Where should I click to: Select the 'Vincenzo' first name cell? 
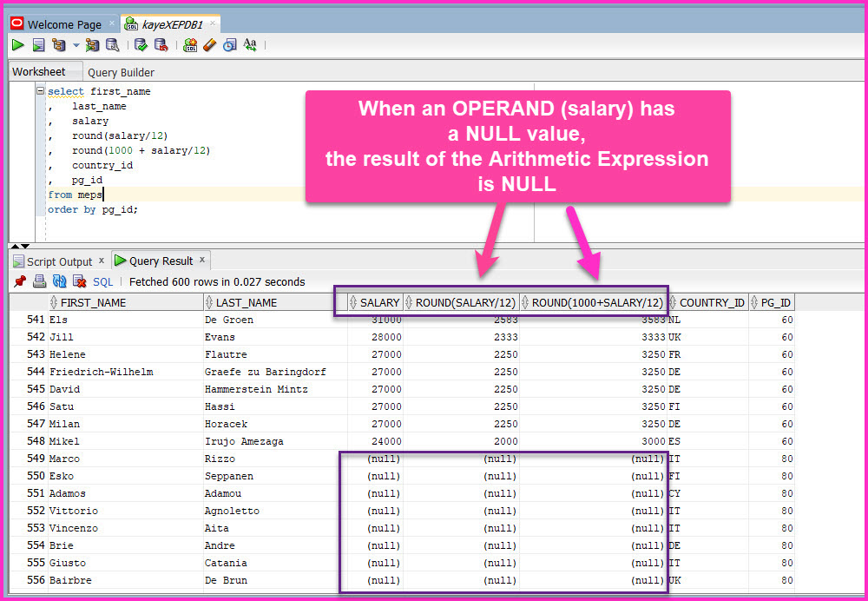pos(126,528)
